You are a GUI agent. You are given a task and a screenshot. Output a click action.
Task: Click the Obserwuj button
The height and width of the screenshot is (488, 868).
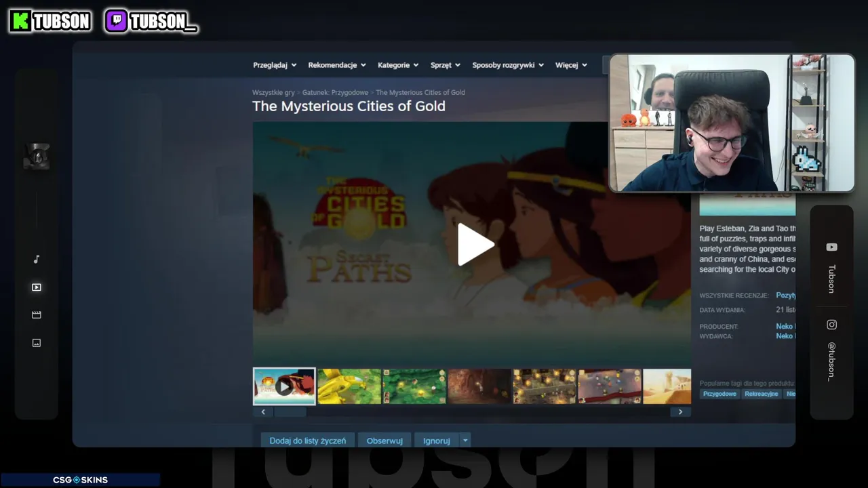pyautogui.click(x=384, y=441)
